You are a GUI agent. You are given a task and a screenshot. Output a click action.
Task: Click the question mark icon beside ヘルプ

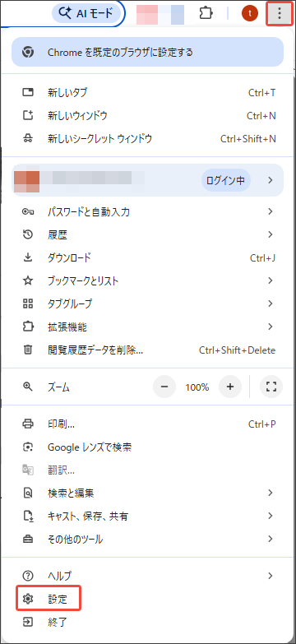(27, 576)
